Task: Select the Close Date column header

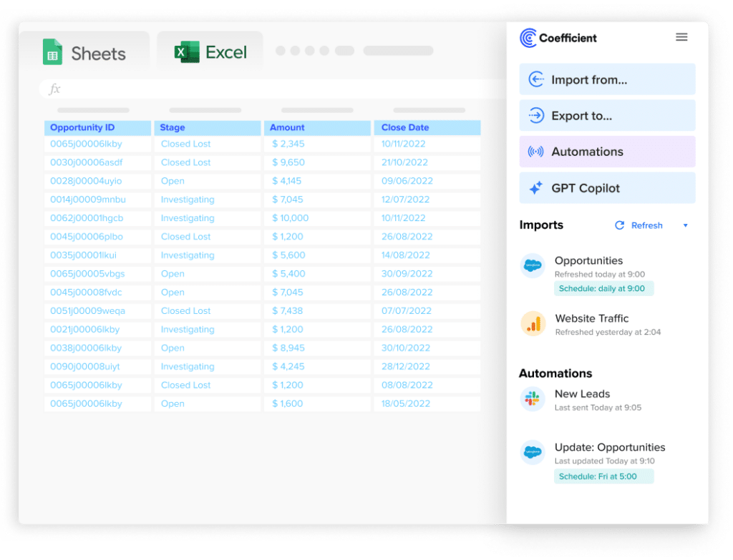Action: pyautogui.click(x=427, y=127)
